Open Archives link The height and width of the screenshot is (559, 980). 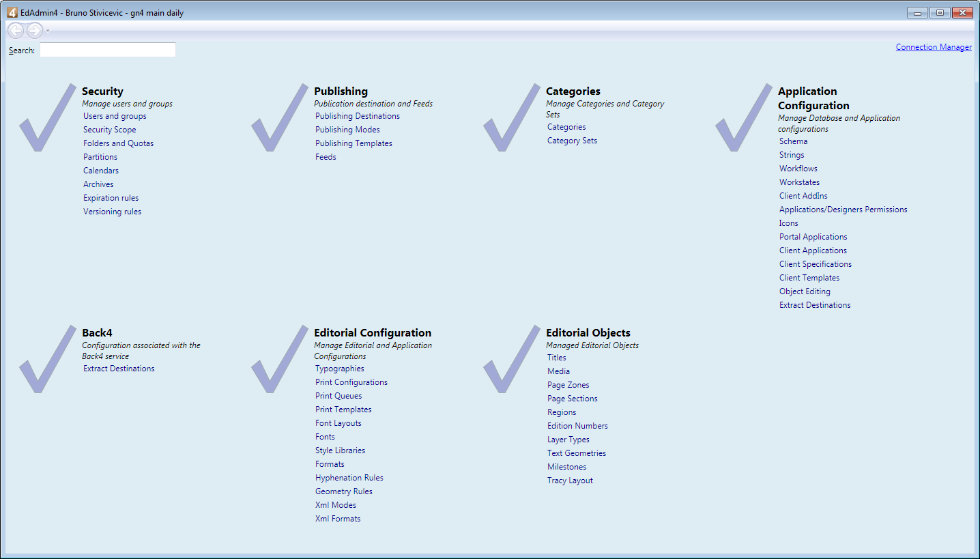coord(98,184)
